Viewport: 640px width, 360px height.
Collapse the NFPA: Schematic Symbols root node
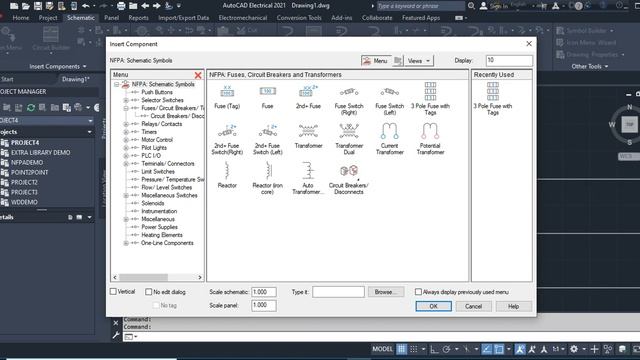[117, 84]
